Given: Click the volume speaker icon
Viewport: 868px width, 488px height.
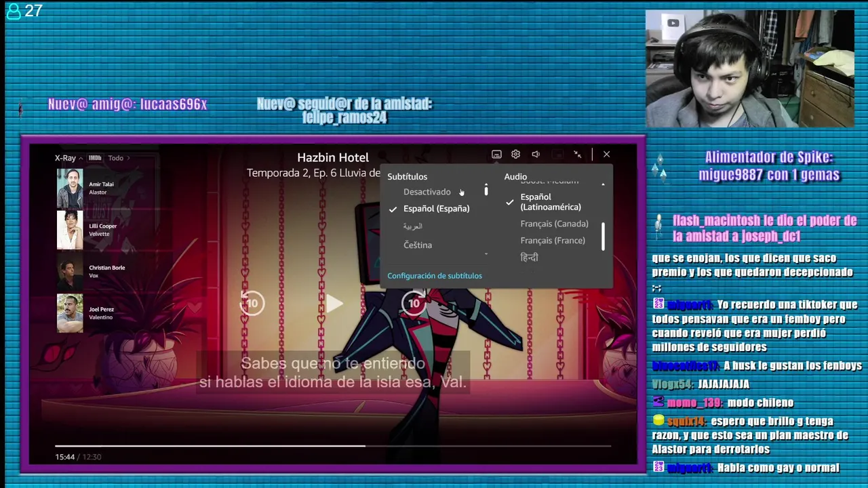Looking at the screenshot, I should coord(536,155).
